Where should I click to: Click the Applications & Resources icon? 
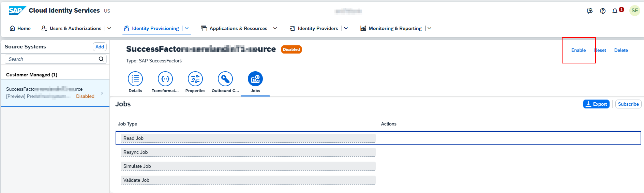[x=204, y=28]
